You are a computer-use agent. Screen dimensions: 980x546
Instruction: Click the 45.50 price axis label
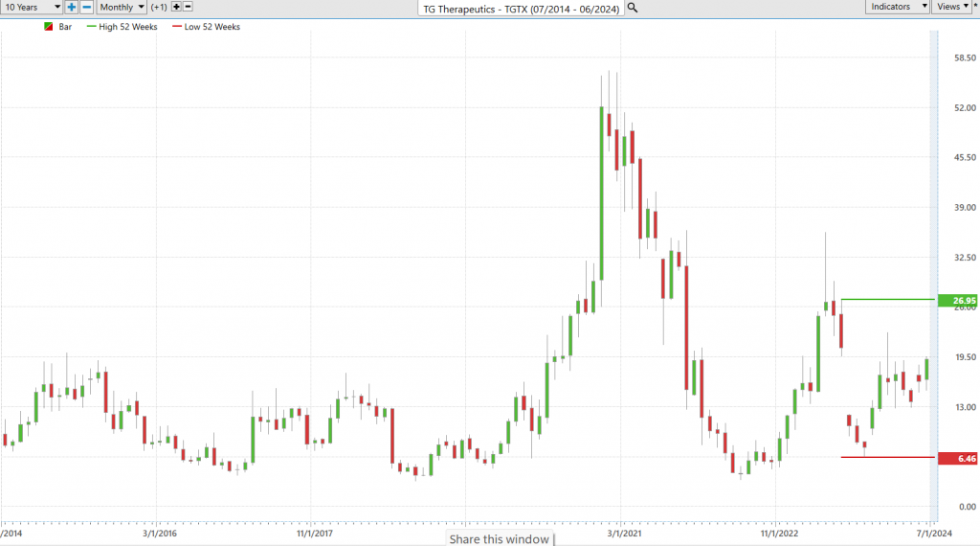click(965, 158)
